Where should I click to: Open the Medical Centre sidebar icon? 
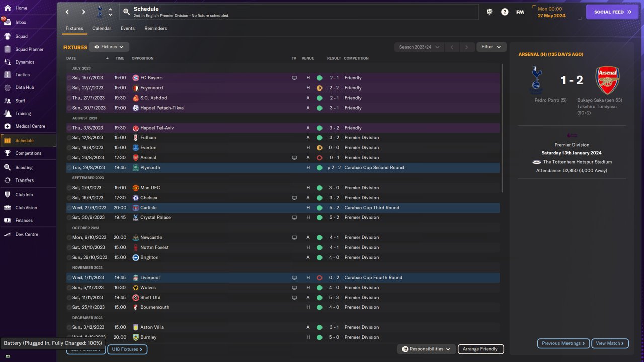7,126
